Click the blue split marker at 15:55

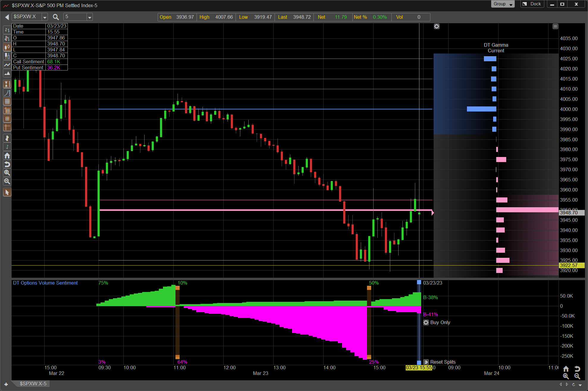419,282
